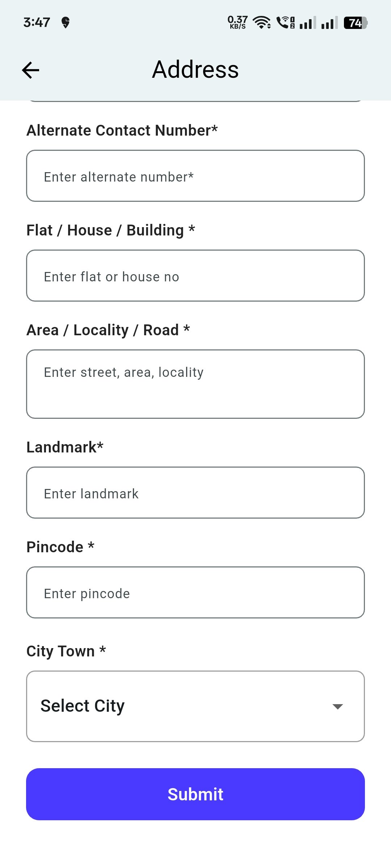Tap the back arrow icon
391x868 pixels.
tap(31, 70)
